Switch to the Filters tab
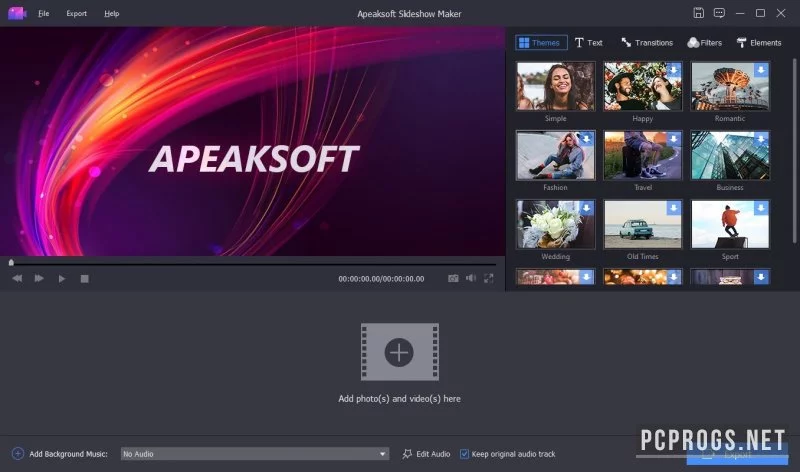The height and width of the screenshot is (472, 800). (705, 42)
